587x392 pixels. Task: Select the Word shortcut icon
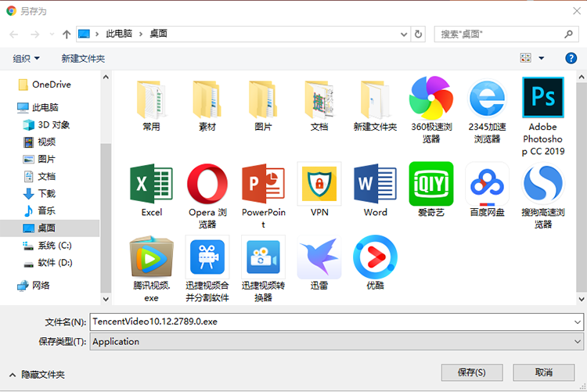coord(375,183)
